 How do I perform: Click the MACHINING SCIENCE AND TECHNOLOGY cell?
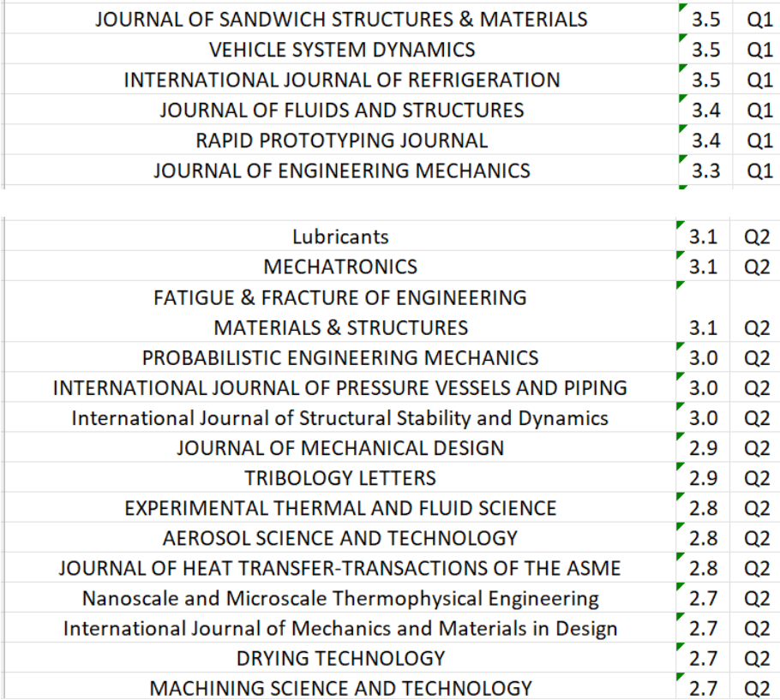[x=340, y=687]
